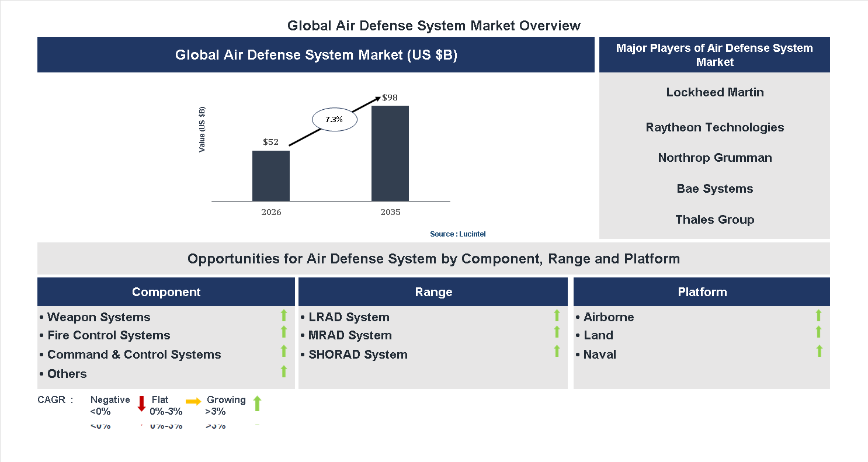The width and height of the screenshot is (868, 462).
Task: Click the Others bullet under Component
Action: pyautogui.click(x=67, y=373)
